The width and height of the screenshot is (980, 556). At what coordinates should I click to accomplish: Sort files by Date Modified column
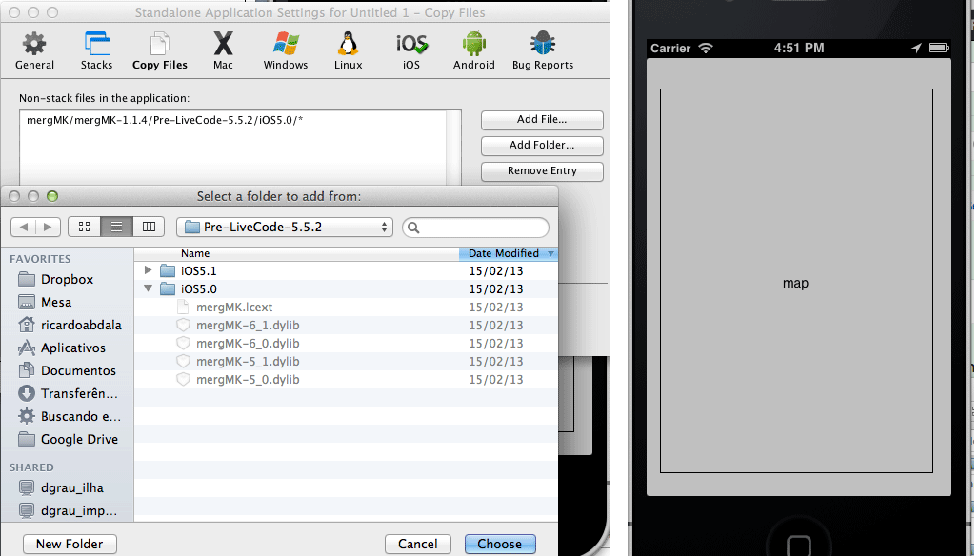508,253
